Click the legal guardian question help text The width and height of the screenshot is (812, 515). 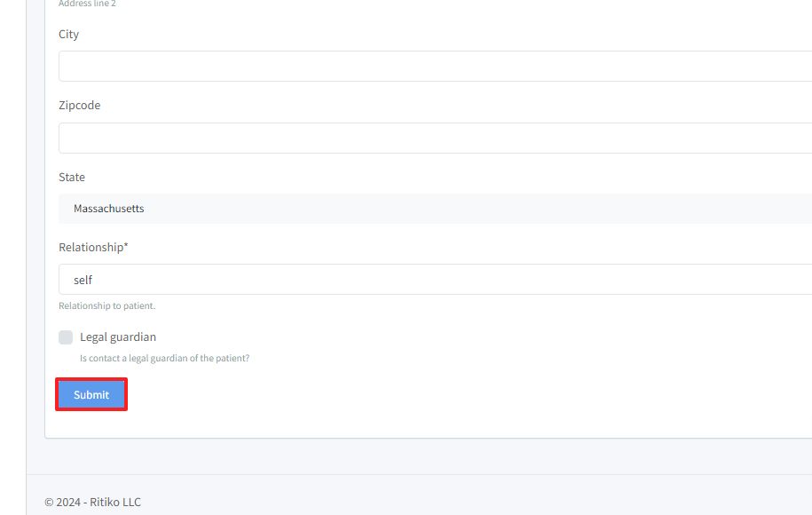click(x=164, y=359)
